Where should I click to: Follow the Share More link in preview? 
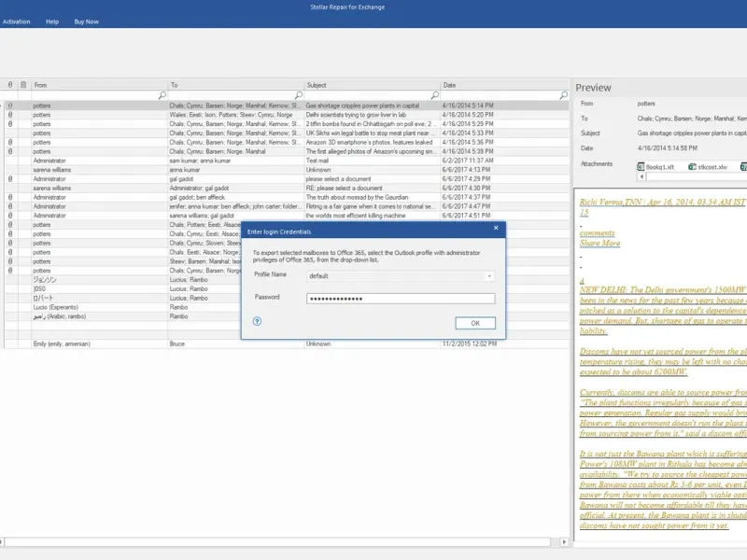pyautogui.click(x=599, y=244)
